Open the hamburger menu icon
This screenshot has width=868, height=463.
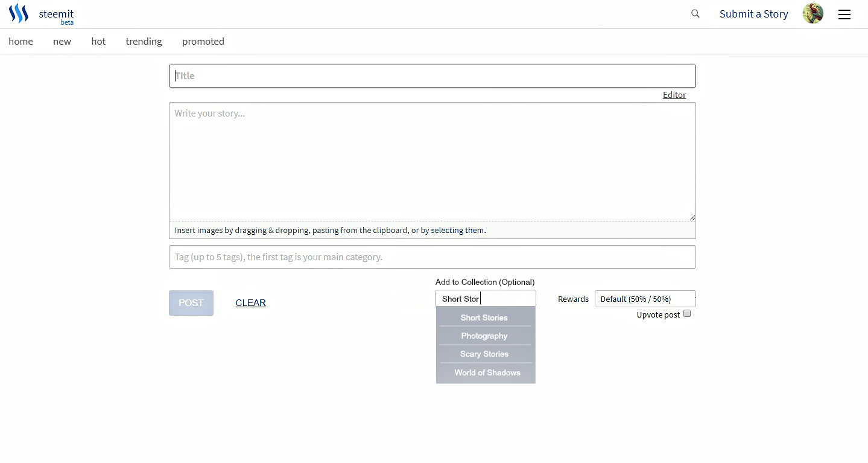[x=844, y=14]
